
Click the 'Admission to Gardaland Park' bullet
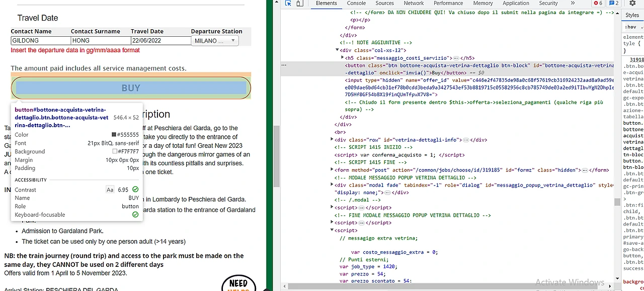pyautogui.click(x=62, y=231)
